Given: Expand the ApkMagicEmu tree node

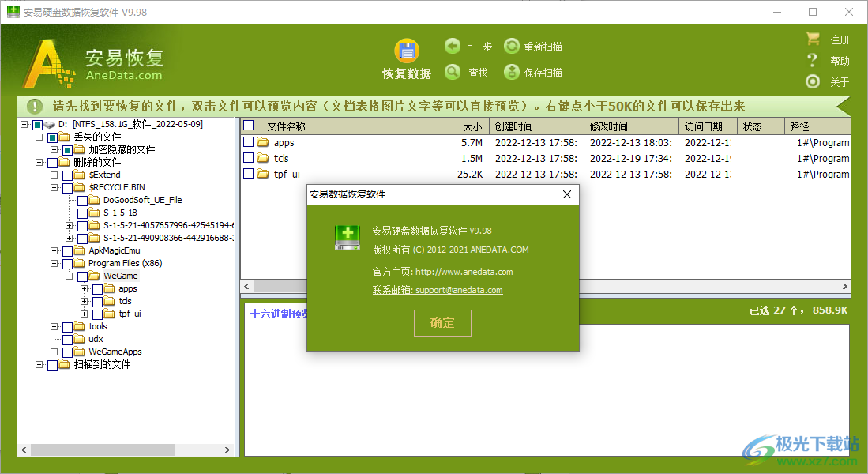Looking at the screenshot, I should click(x=54, y=251).
